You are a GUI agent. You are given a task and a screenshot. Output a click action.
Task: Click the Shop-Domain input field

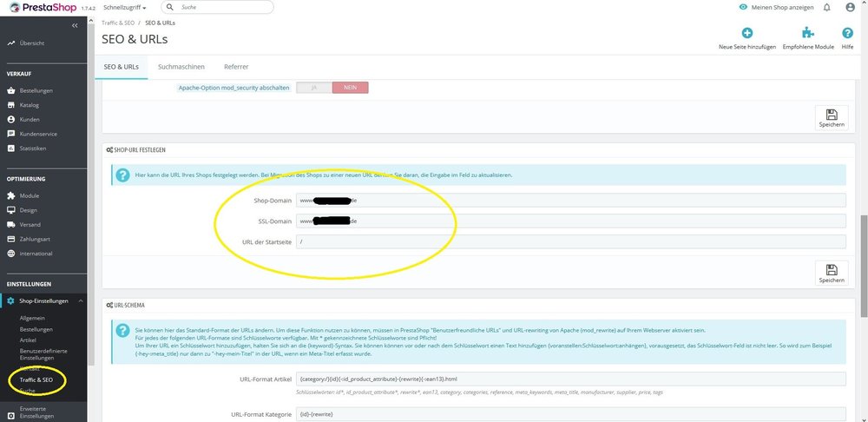[x=571, y=201]
